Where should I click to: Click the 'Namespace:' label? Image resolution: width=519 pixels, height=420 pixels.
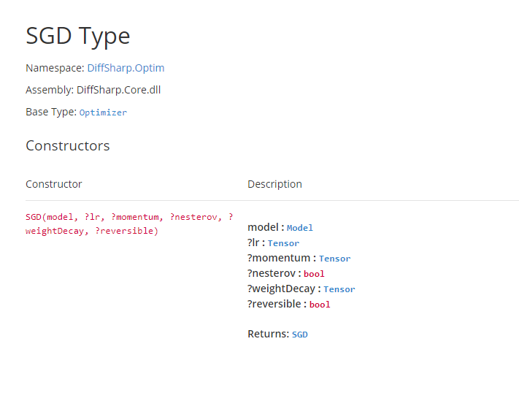[55, 68]
